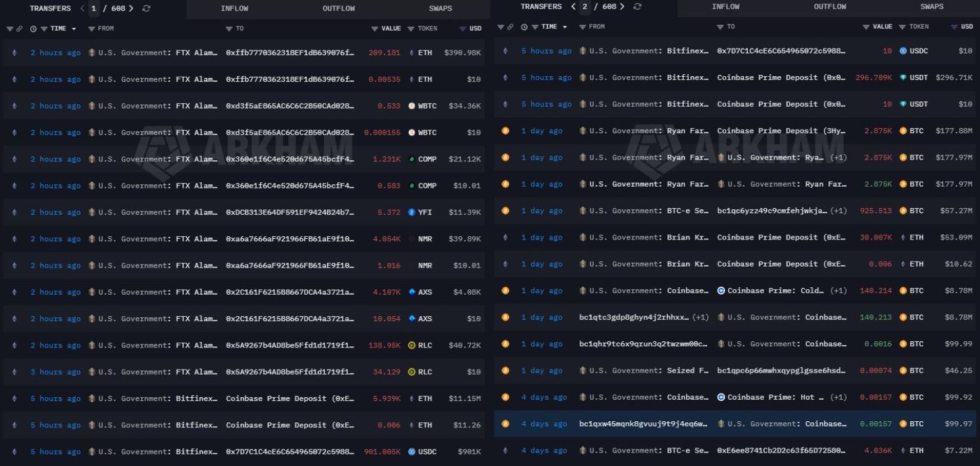Open OUTFLOW tab in right panel

pos(830,7)
